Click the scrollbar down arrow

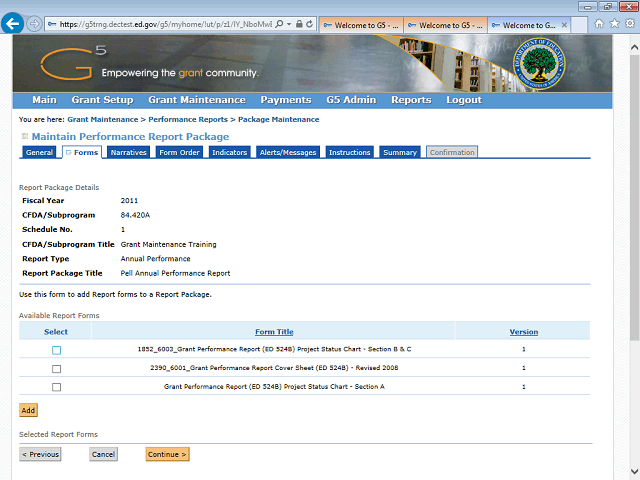pos(634,471)
